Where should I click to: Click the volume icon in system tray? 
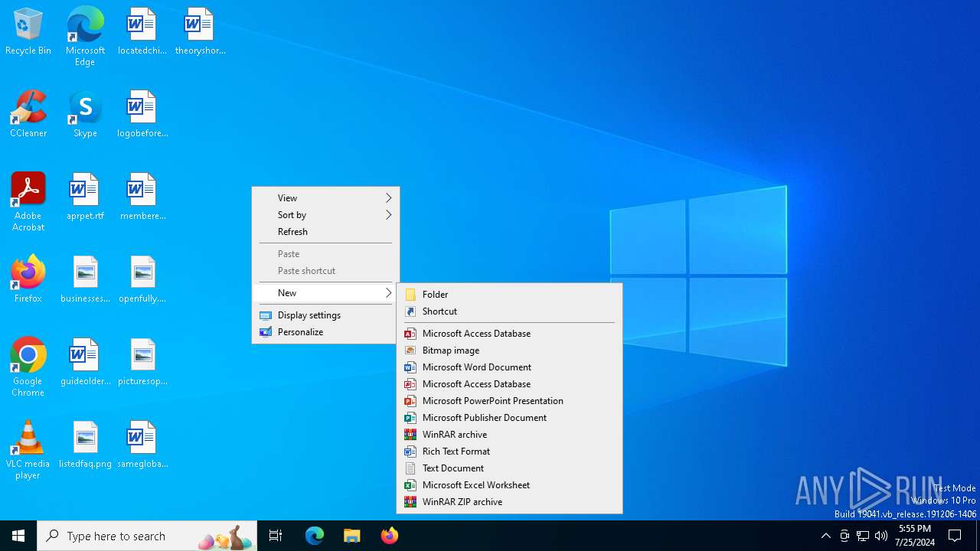pyautogui.click(x=881, y=536)
